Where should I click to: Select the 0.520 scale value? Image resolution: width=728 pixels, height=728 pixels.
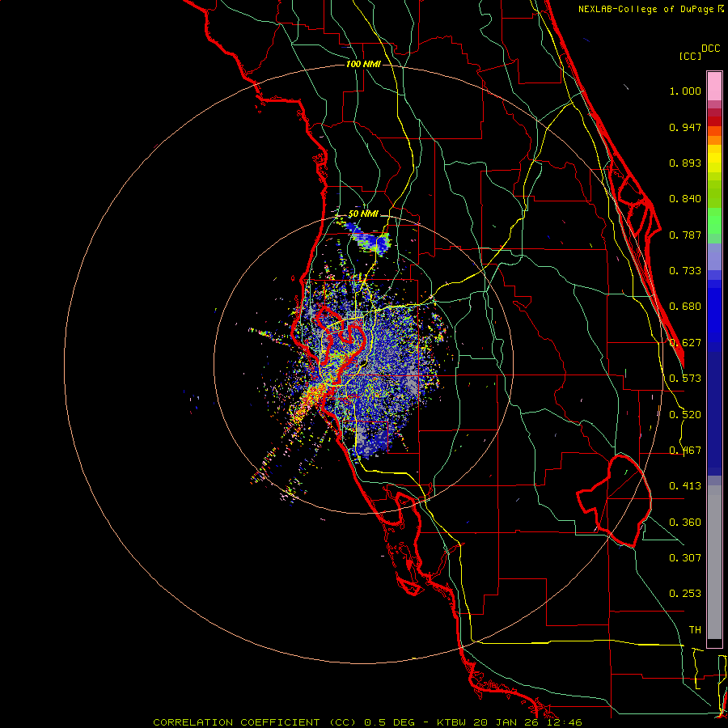coord(685,415)
